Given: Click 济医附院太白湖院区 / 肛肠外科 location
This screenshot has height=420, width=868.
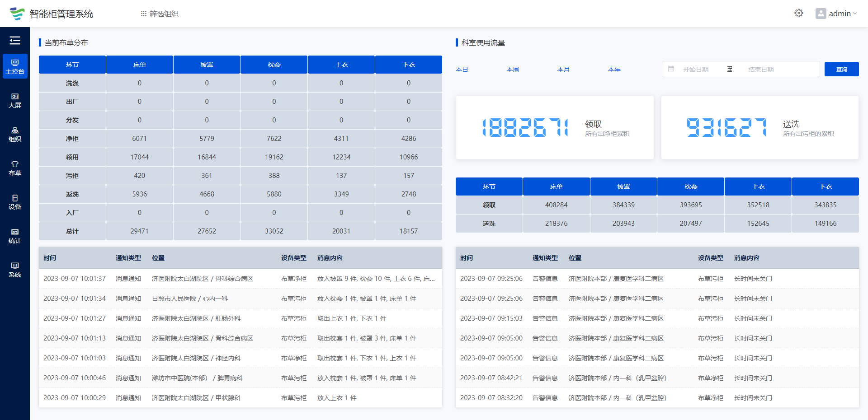Looking at the screenshot, I should [x=196, y=318].
